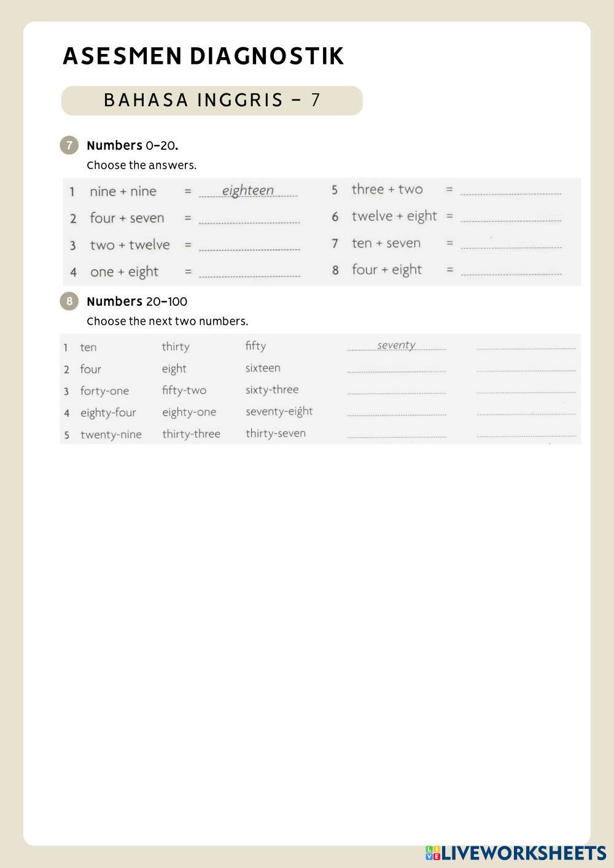This screenshot has width=614, height=868.
Task: Click the answer blank for two + twelve
Action: coord(249,245)
